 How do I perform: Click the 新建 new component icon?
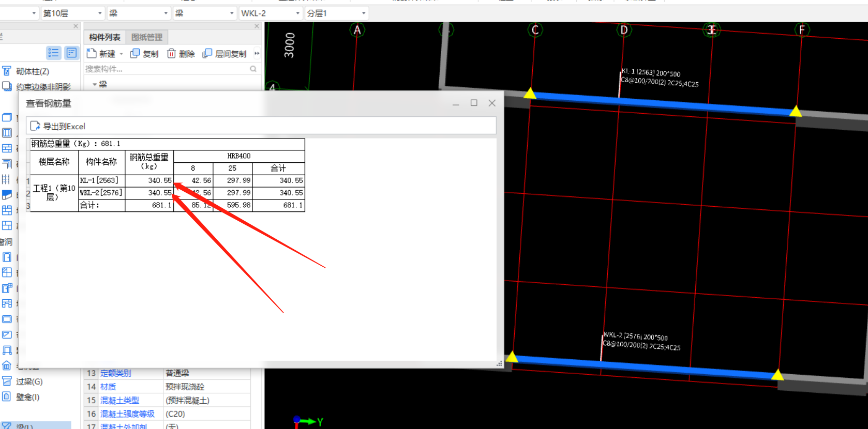pyautogui.click(x=92, y=53)
